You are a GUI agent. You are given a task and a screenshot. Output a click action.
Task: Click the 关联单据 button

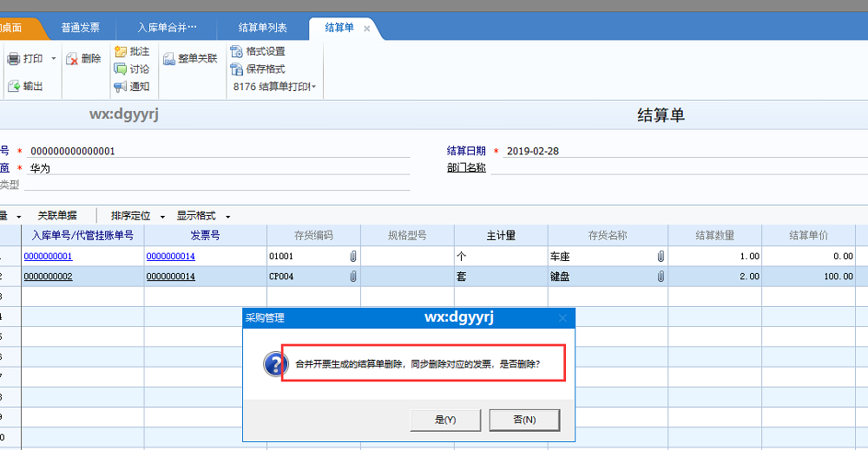coord(57,216)
